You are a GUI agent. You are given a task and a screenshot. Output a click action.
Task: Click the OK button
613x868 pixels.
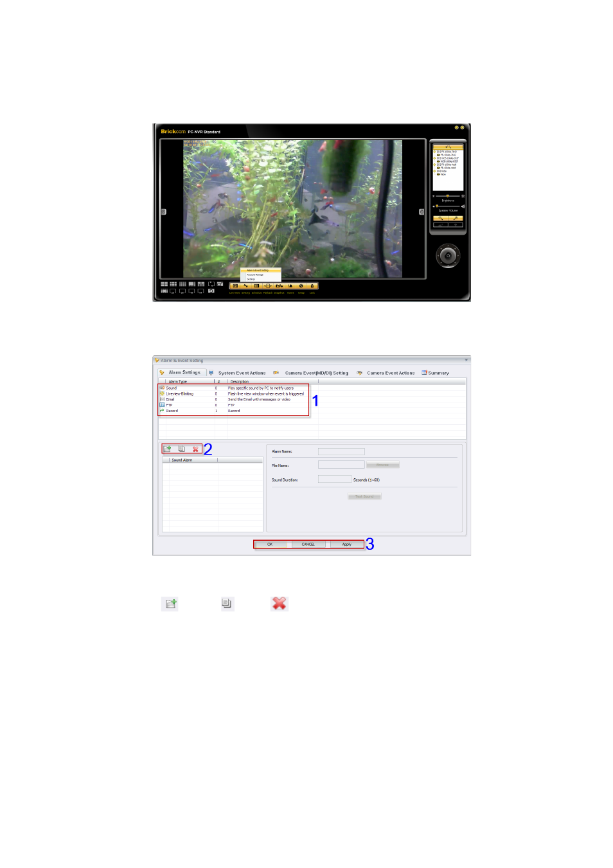270,545
